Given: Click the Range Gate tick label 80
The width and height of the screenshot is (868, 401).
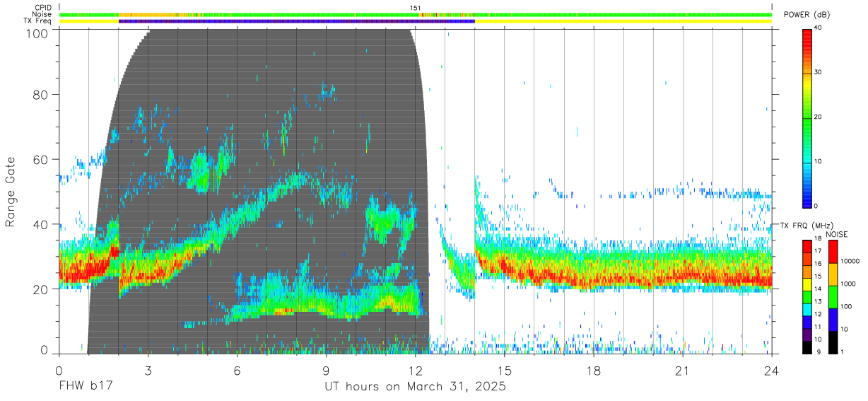Looking at the screenshot, I should [x=42, y=94].
